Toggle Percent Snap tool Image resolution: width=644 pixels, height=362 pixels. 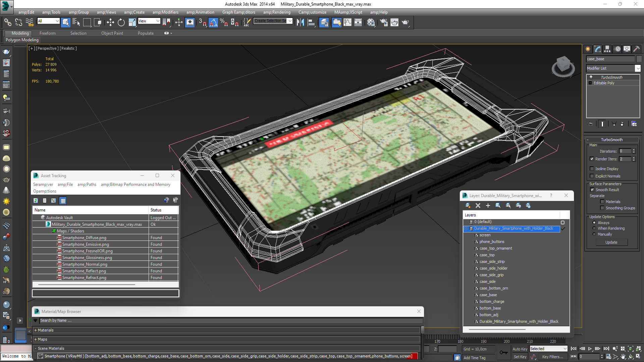224,22
